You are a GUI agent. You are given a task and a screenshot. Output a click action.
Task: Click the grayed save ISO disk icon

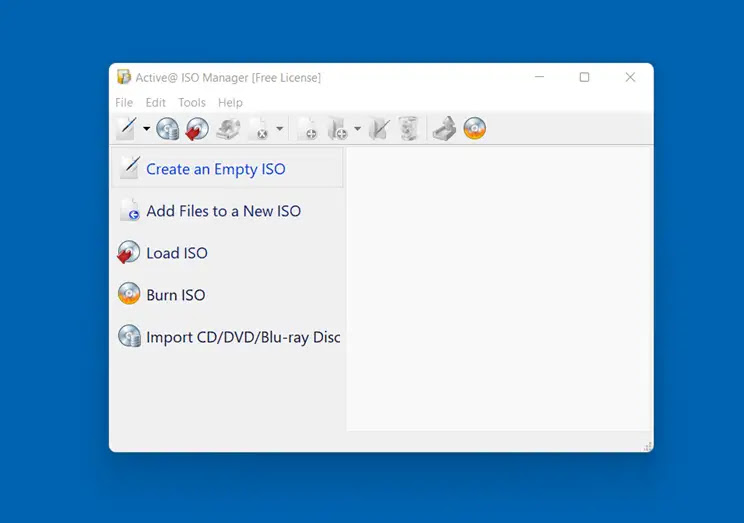228,129
